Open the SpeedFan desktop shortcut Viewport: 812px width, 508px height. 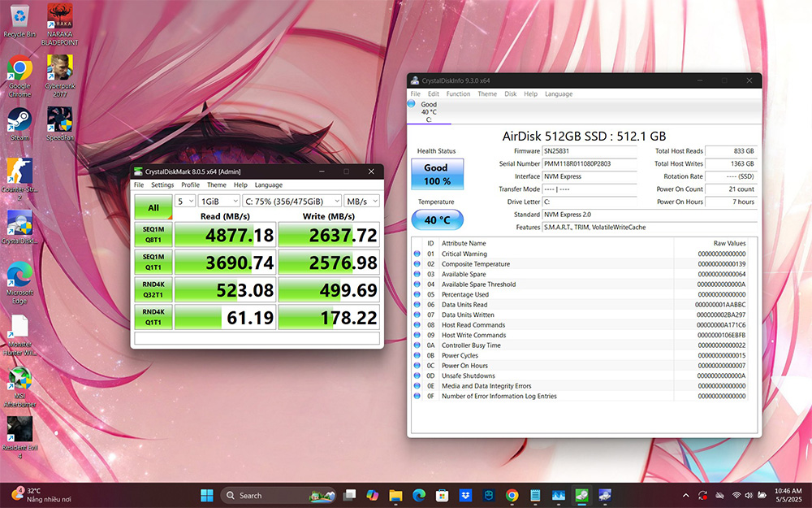tap(59, 124)
